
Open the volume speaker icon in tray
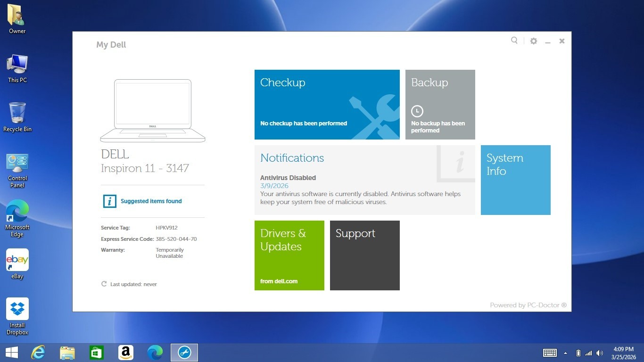[600, 353]
